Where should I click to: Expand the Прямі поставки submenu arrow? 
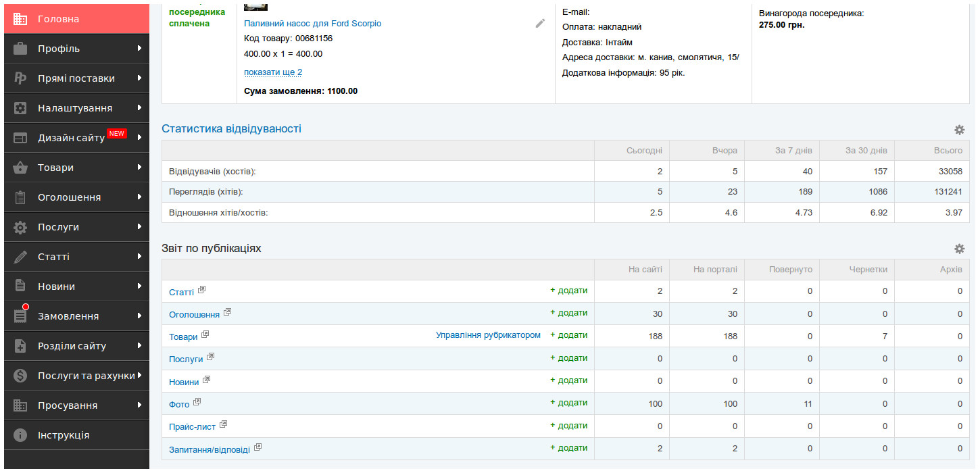139,78
